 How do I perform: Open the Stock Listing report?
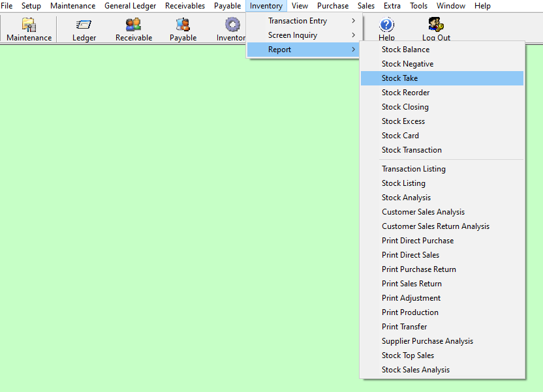[x=442, y=183]
